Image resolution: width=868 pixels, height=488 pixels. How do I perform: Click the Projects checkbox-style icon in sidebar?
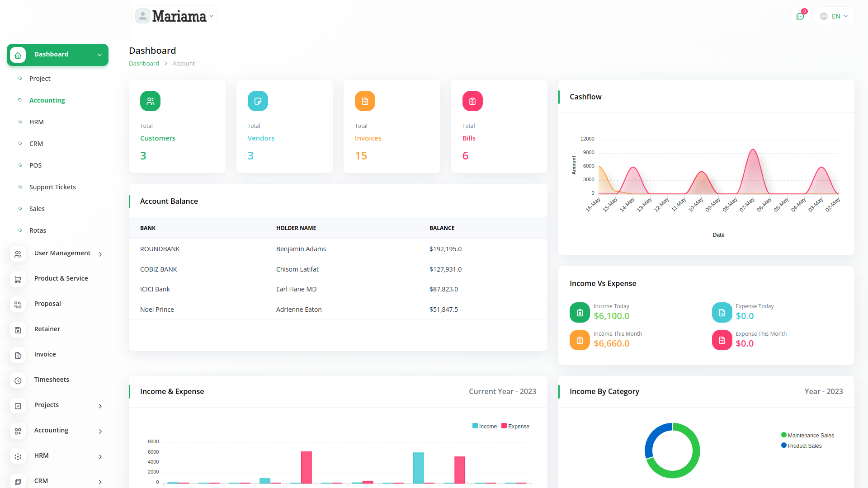pyautogui.click(x=18, y=406)
